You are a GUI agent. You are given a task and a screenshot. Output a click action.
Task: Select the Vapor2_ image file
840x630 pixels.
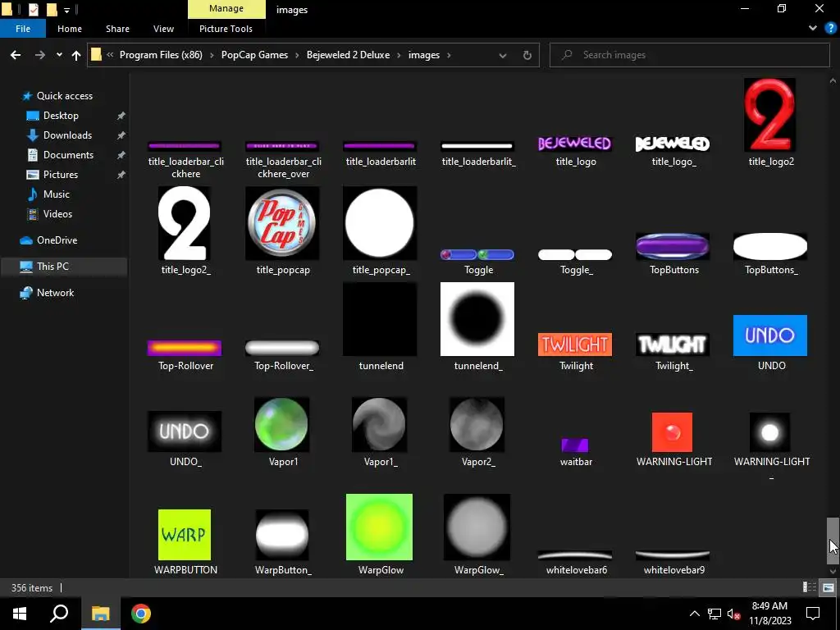[477, 424]
